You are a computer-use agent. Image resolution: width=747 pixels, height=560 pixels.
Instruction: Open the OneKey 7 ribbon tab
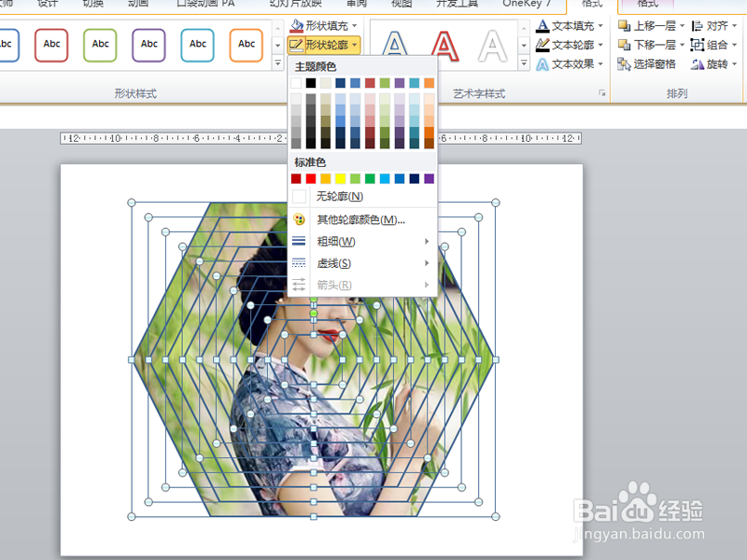(527, 4)
